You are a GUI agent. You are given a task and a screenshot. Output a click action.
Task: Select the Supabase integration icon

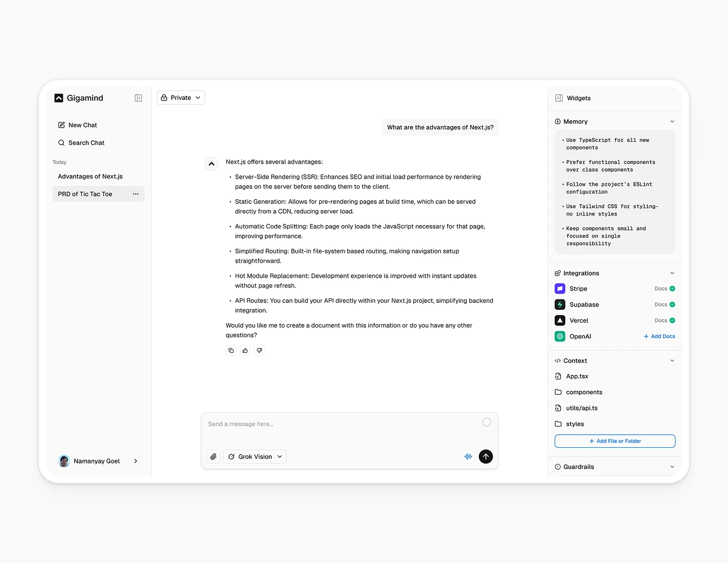pos(560,304)
